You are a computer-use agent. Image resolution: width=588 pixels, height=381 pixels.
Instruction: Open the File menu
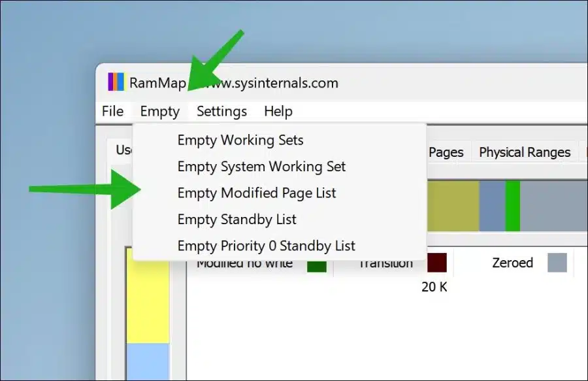[113, 111]
